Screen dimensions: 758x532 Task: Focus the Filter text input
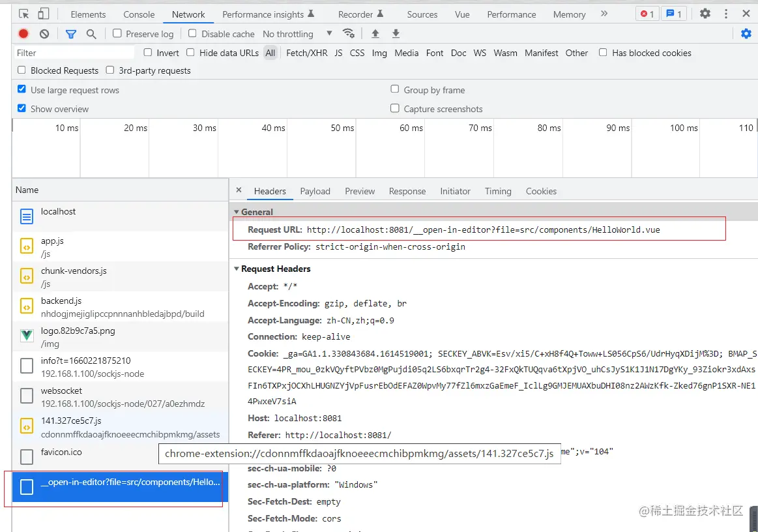pyautogui.click(x=74, y=53)
